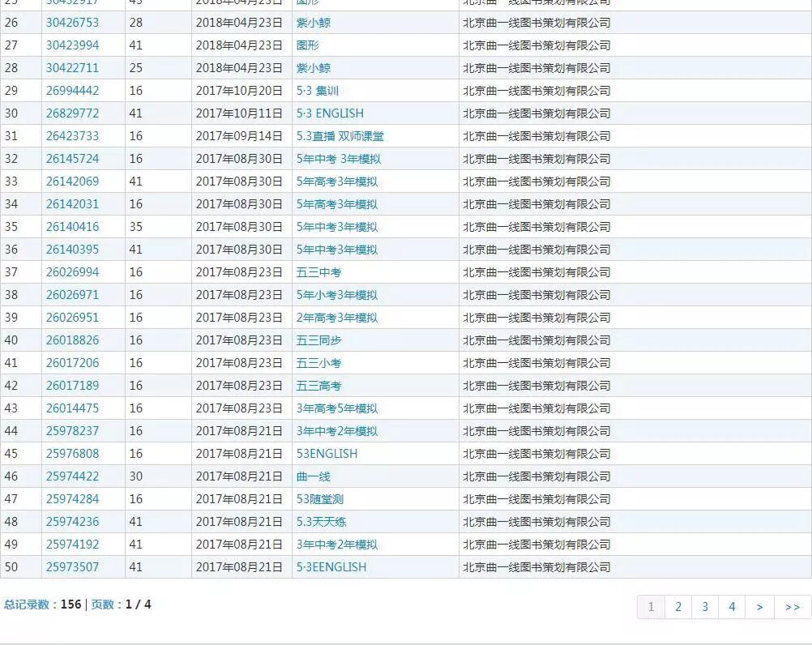The height and width of the screenshot is (645, 812).
Task: Open trademark 5年高考3年模拟 in row 33
Action: tap(337, 182)
